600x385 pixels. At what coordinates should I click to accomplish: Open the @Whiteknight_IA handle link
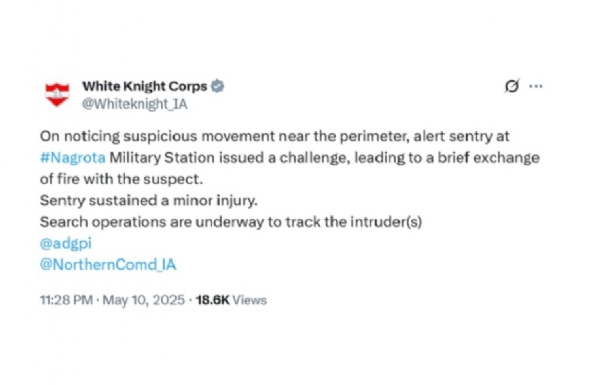pyautogui.click(x=135, y=104)
